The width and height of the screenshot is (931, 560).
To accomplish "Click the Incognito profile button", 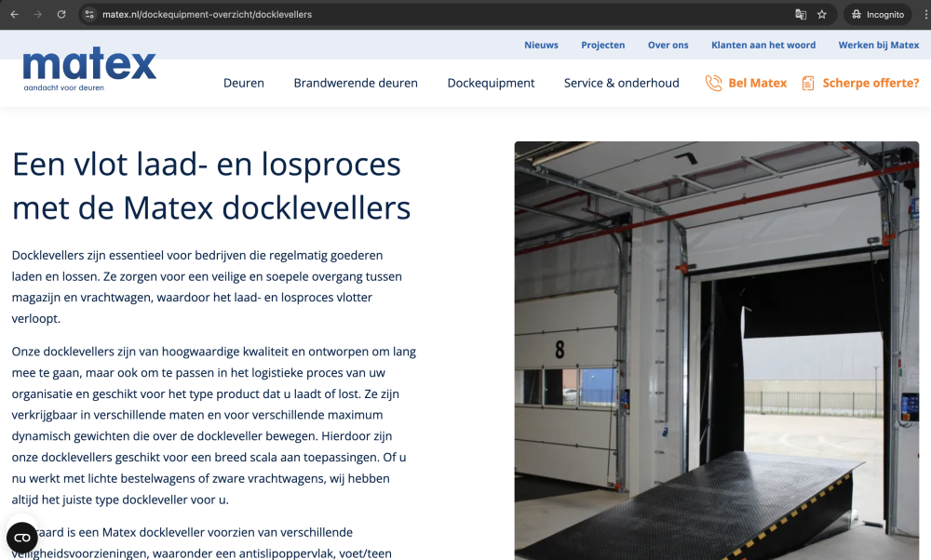I will [x=877, y=15].
